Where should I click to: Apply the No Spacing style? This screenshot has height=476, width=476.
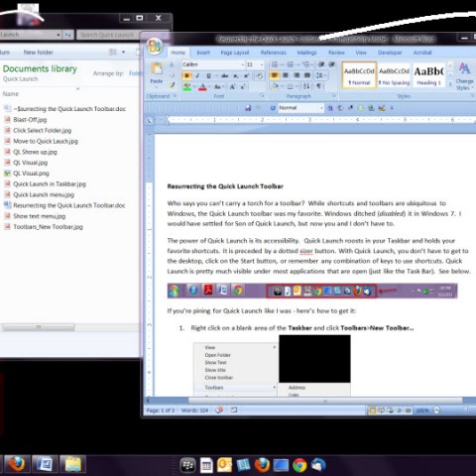tap(395, 75)
